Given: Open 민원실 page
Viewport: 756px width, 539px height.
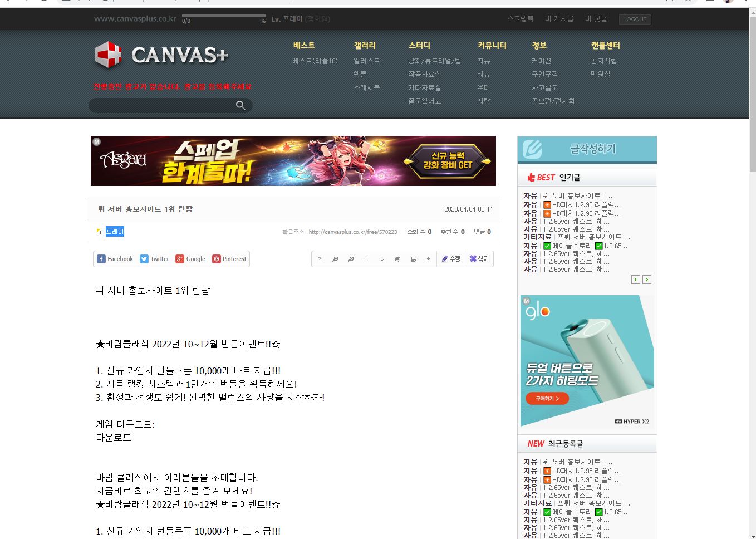Looking at the screenshot, I should [601, 75].
